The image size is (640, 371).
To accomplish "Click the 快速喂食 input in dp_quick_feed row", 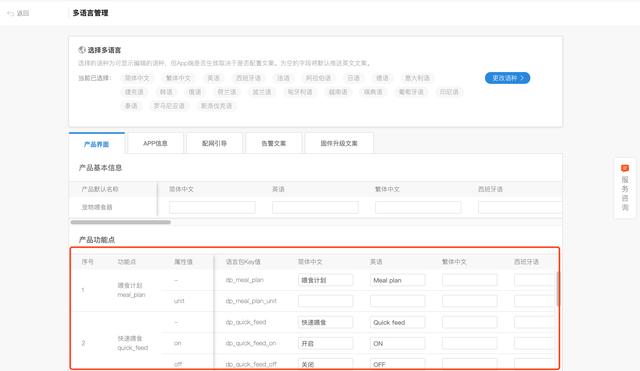I will (x=325, y=322).
